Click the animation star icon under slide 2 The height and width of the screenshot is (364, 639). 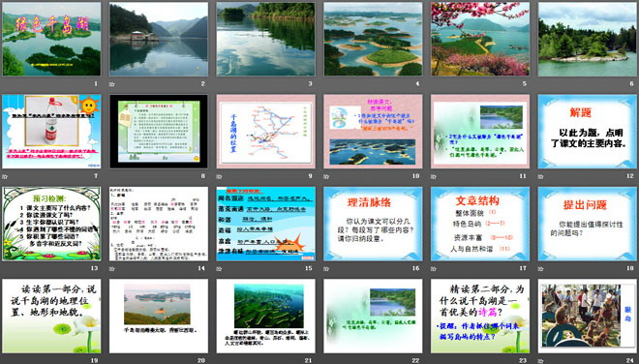coord(112,84)
